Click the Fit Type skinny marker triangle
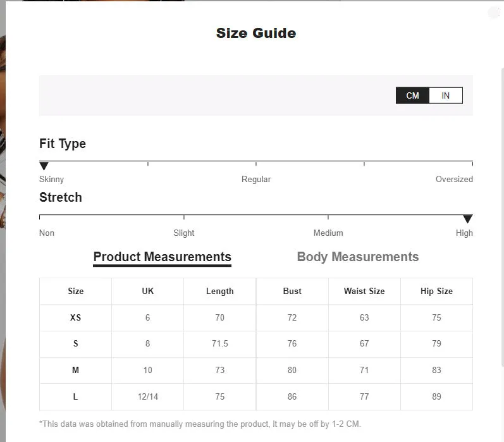This screenshot has width=504, height=442. coord(44,166)
